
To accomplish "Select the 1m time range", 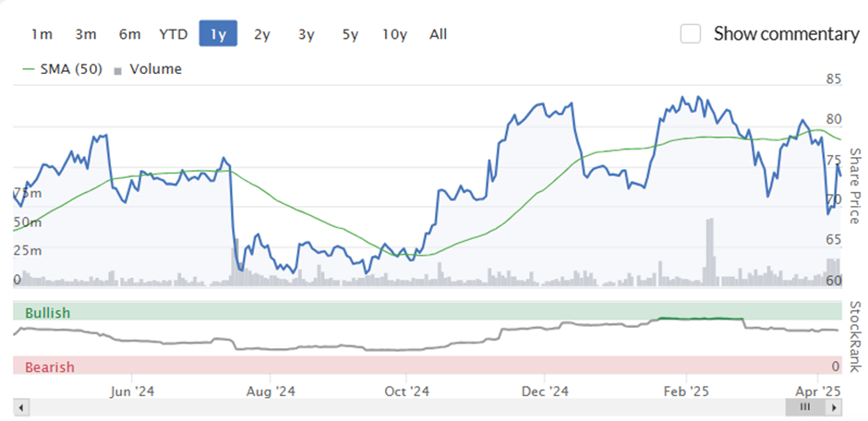I will click(42, 34).
